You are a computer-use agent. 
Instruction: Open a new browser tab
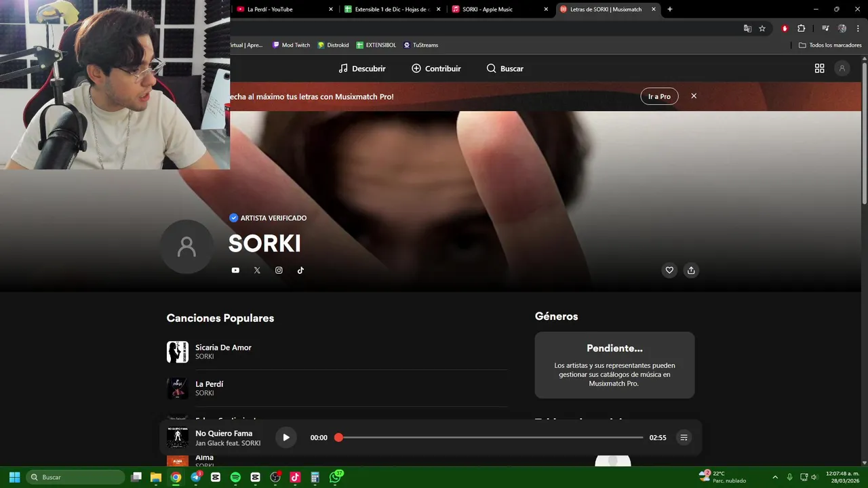(x=670, y=9)
